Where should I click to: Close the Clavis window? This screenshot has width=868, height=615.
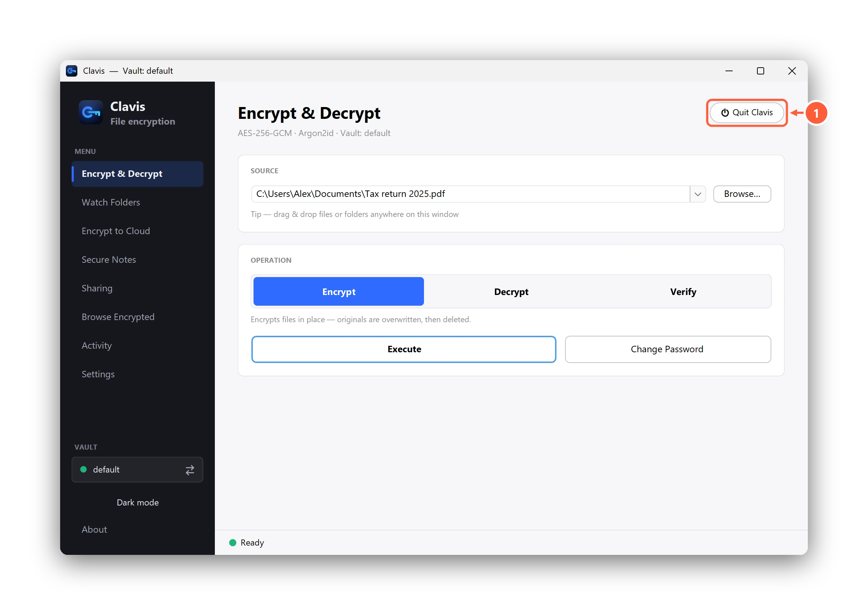(791, 71)
